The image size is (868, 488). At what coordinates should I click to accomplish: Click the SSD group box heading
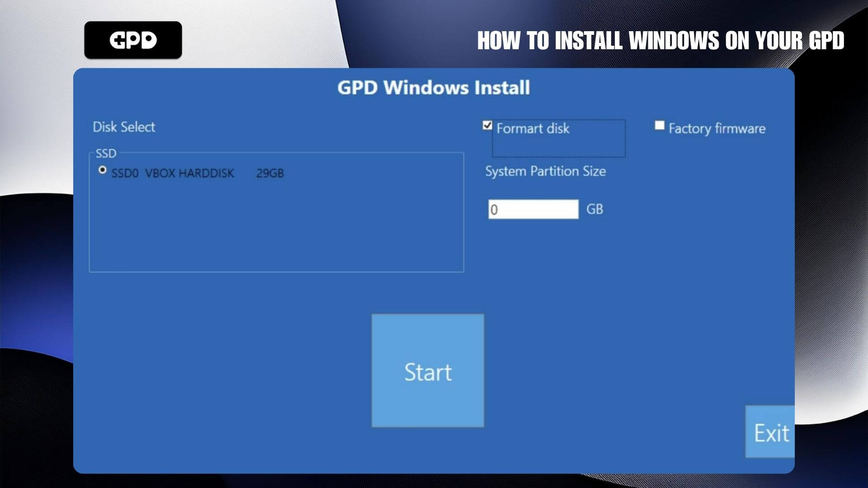[x=106, y=154]
